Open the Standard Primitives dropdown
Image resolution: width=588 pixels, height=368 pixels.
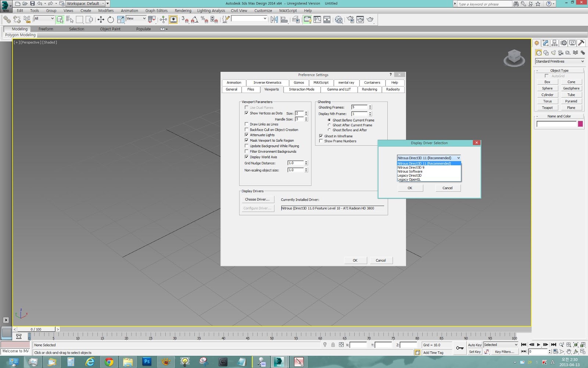tap(560, 61)
